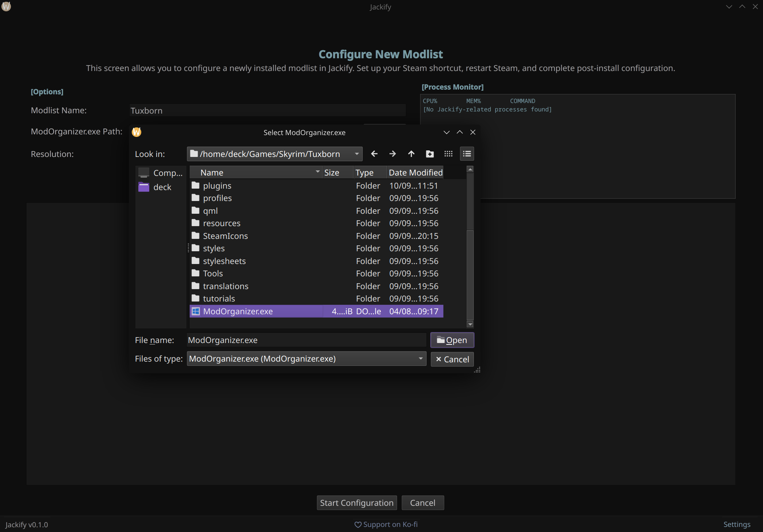This screenshot has height=532, width=763.
Task: Create a new folder icon
Action: 430,154
